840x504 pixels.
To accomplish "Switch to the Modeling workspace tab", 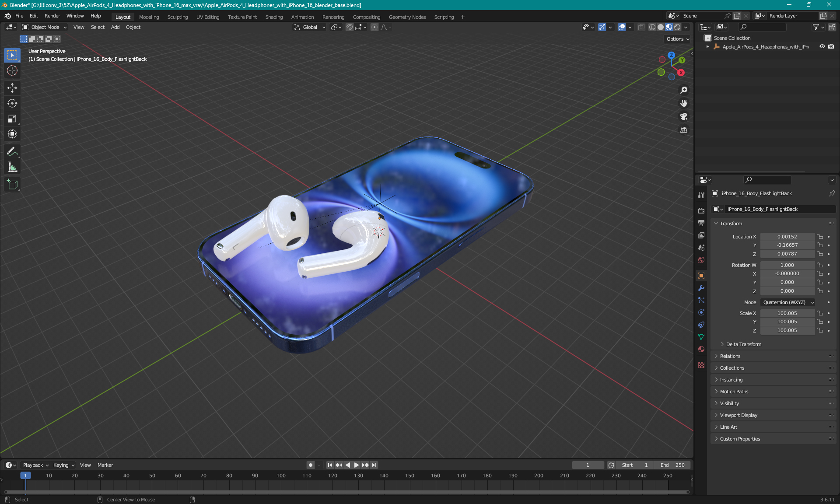I will [149, 17].
